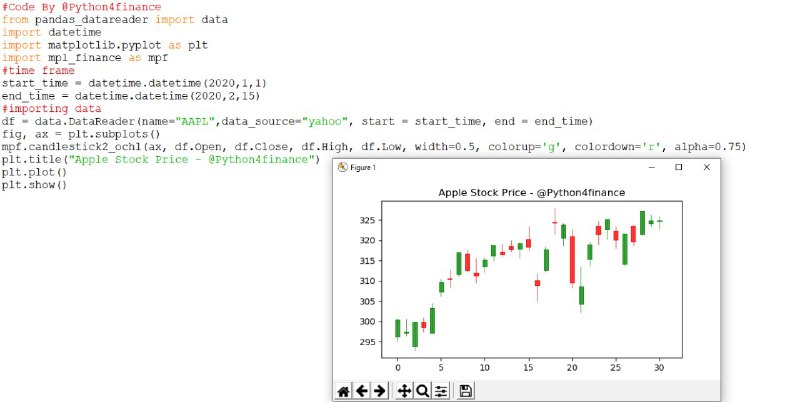Viewport: 800px width, 402px height.
Task: Select the Pan axes tool
Action: [x=404, y=391]
